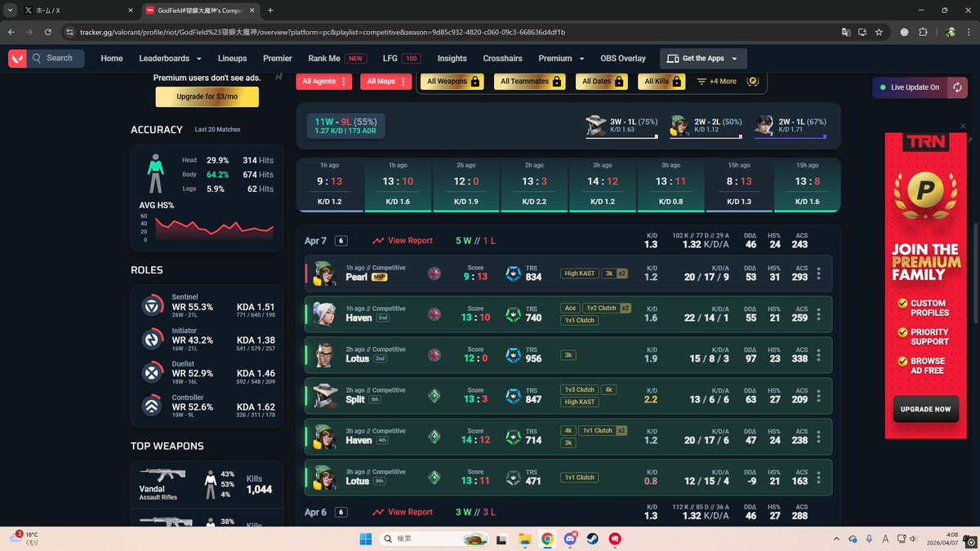This screenshot has width=980, height=551.
Task: Open more options for the Lotus 12:0 match
Action: 818,355
